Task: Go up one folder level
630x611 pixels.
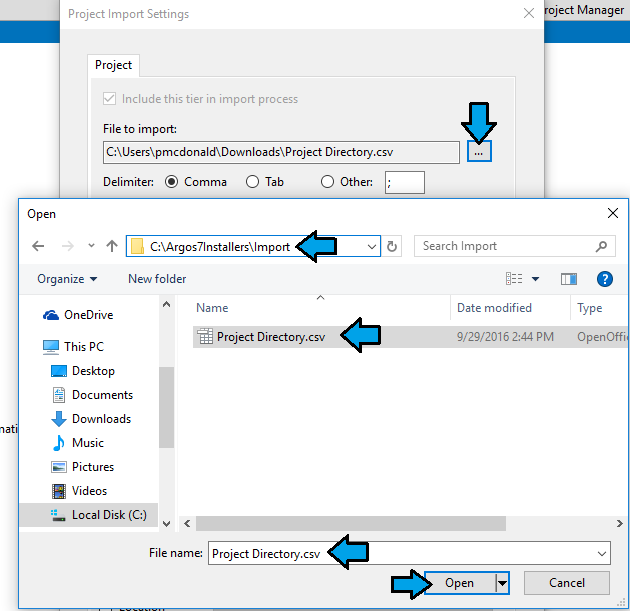Action: point(112,246)
